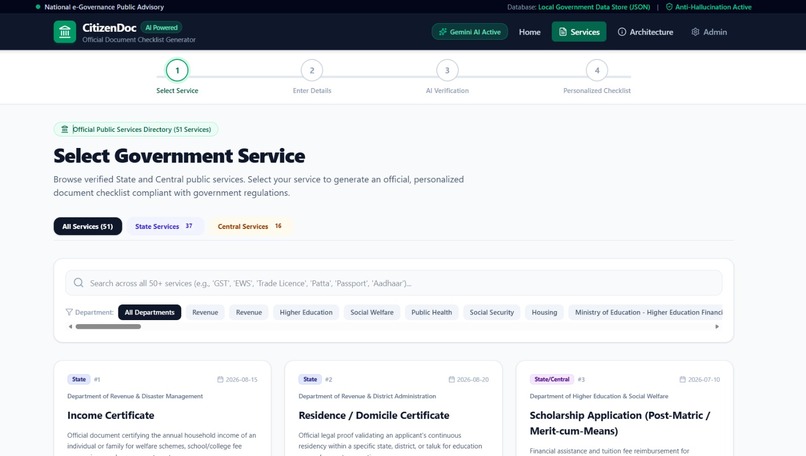Viewport: 806px width, 456px height.
Task: Select the Ministry of Education department chip
Action: coord(646,312)
